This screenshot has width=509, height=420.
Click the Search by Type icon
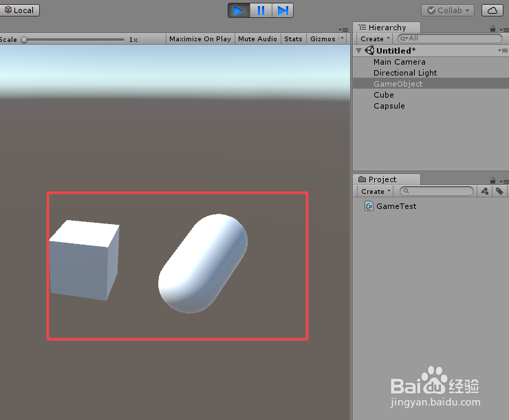485,191
